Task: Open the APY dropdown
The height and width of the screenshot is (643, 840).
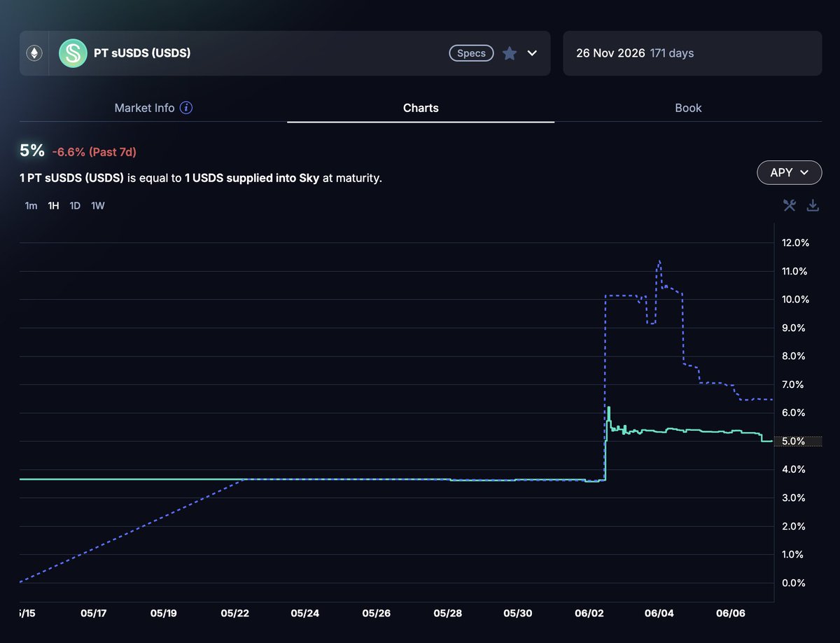Action: coord(790,172)
